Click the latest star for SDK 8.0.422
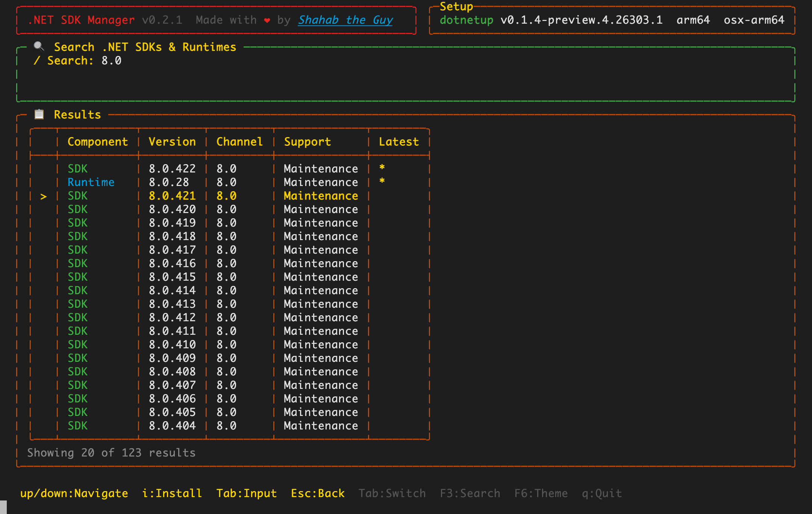The width and height of the screenshot is (812, 514). (x=382, y=168)
